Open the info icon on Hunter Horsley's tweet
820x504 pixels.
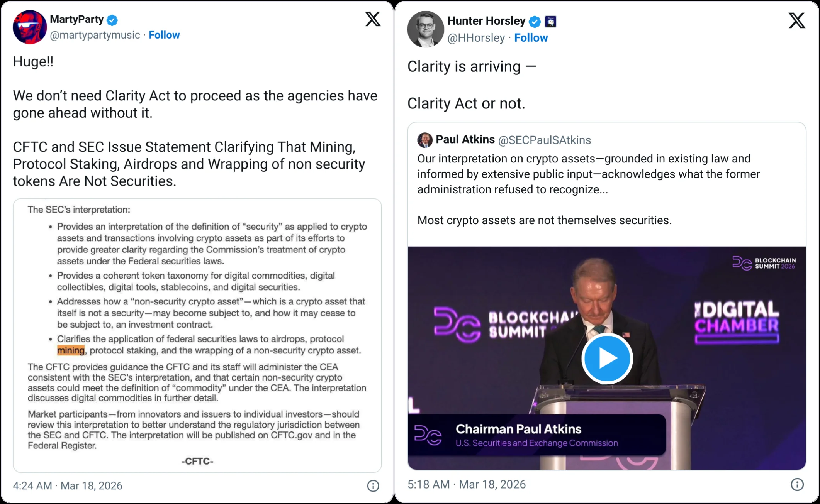pyautogui.click(x=797, y=484)
